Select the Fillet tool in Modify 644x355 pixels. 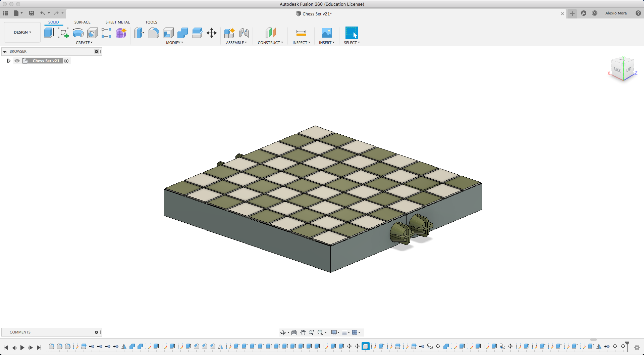click(x=154, y=33)
